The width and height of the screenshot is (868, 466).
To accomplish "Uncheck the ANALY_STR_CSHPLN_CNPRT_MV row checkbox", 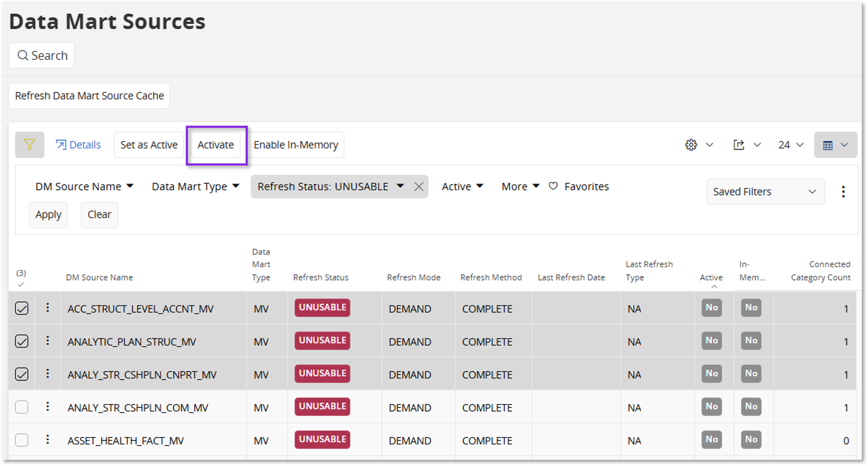I will [x=21, y=374].
